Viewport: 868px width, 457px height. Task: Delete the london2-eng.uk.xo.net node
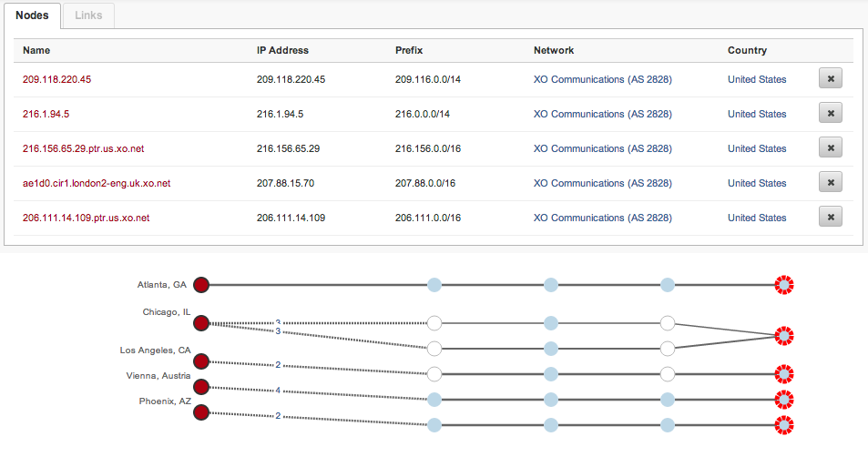[x=830, y=183]
